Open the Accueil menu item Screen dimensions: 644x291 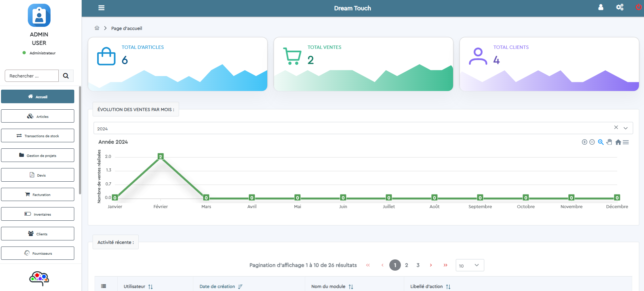click(x=38, y=96)
